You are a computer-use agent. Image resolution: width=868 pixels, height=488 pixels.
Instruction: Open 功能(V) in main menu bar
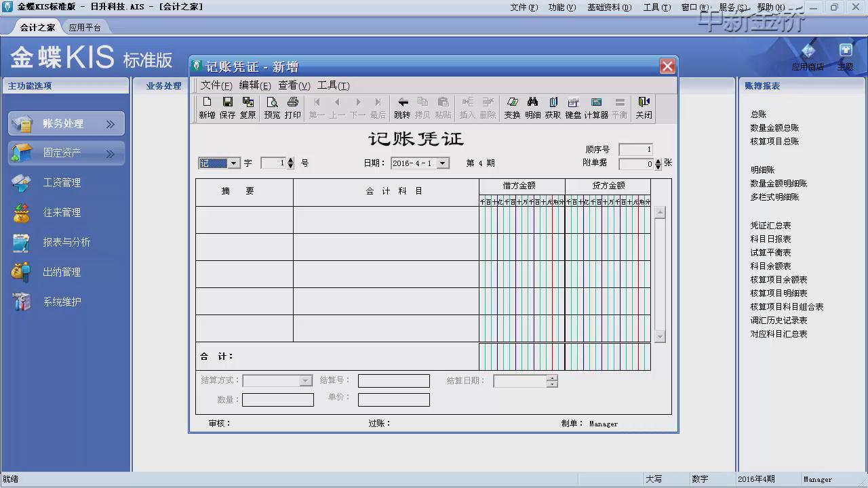pyautogui.click(x=561, y=7)
